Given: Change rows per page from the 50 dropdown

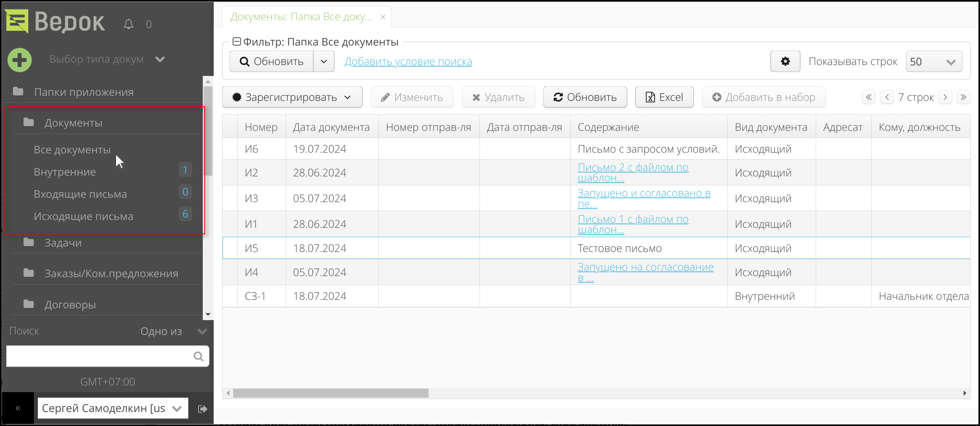Looking at the screenshot, I should [933, 61].
